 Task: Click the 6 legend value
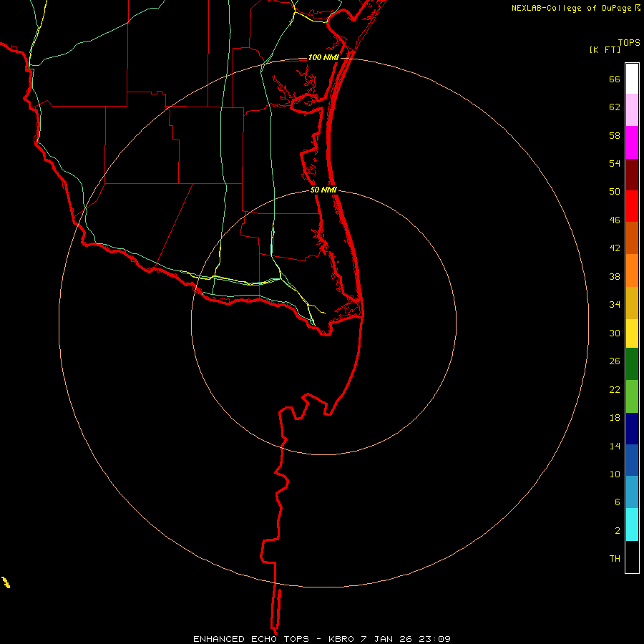point(618,502)
